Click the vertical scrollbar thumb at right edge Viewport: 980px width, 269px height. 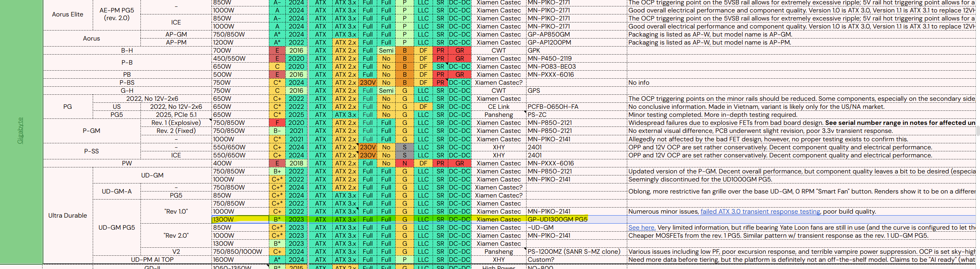click(978, 131)
